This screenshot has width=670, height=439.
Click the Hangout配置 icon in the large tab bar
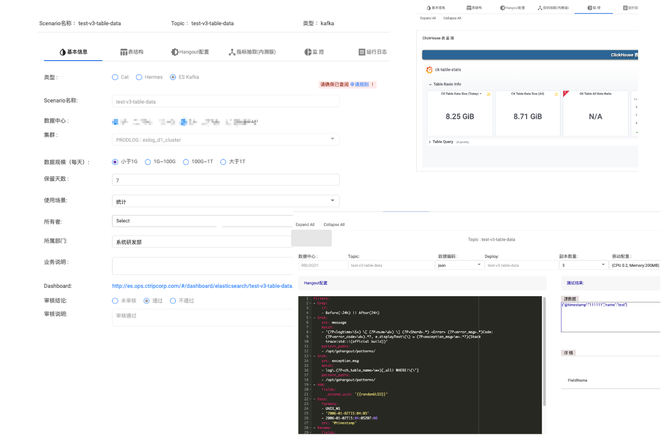click(175, 52)
